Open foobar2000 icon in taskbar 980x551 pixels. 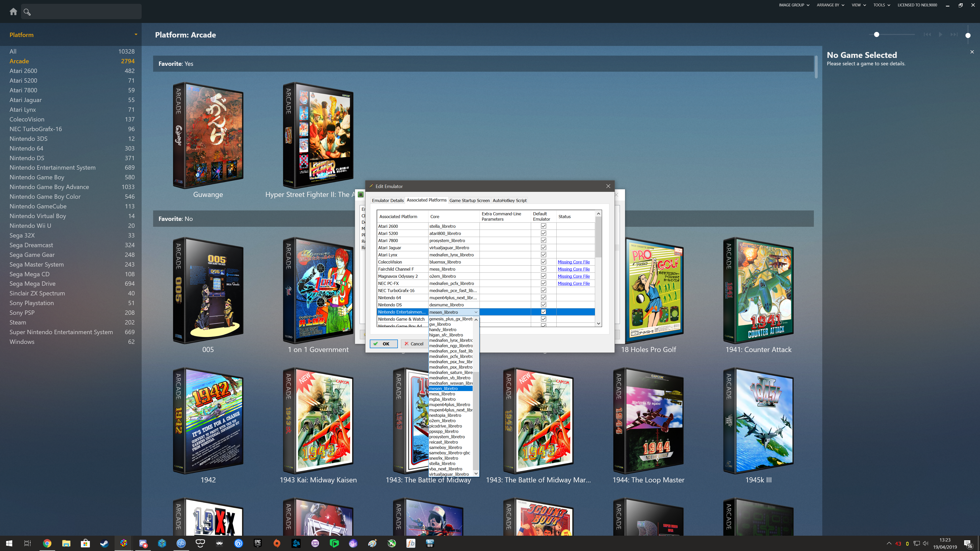[x=411, y=543]
